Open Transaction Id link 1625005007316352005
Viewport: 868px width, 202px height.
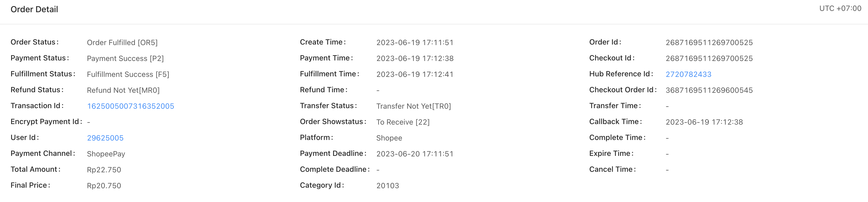pyautogui.click(x=130, y=106)
